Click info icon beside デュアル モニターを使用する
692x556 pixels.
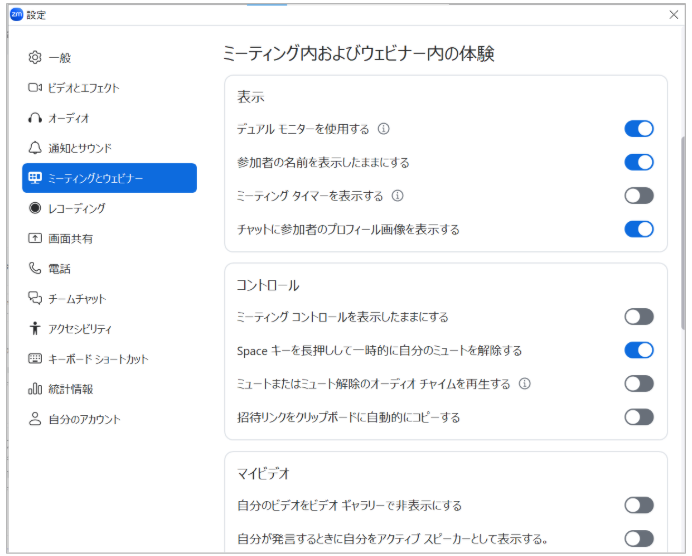[x=384, y=129]
